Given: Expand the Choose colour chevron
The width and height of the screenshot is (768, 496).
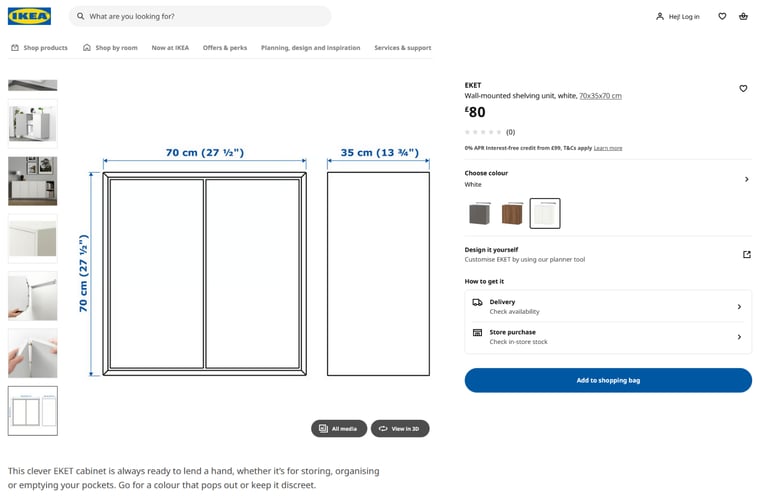Looking at the screenshot, I should (x=746, y=179).
